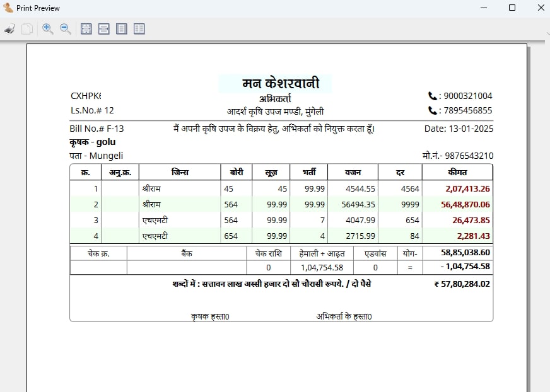Click the title 'मन केशरवानी'
The image size is (550, 392).
tap(281, 83)
